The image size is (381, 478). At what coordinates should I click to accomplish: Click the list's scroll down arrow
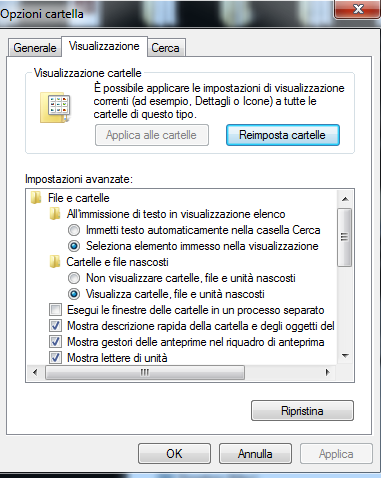pyautogui.click(x=345, y=356)
